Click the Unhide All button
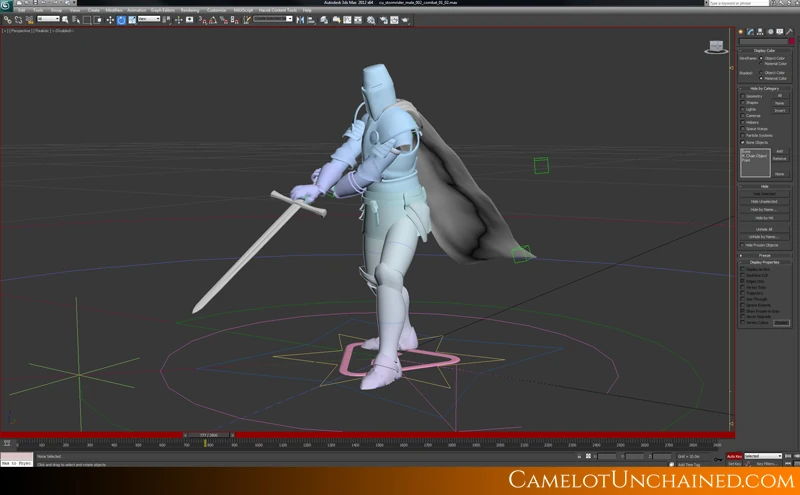 764,230
